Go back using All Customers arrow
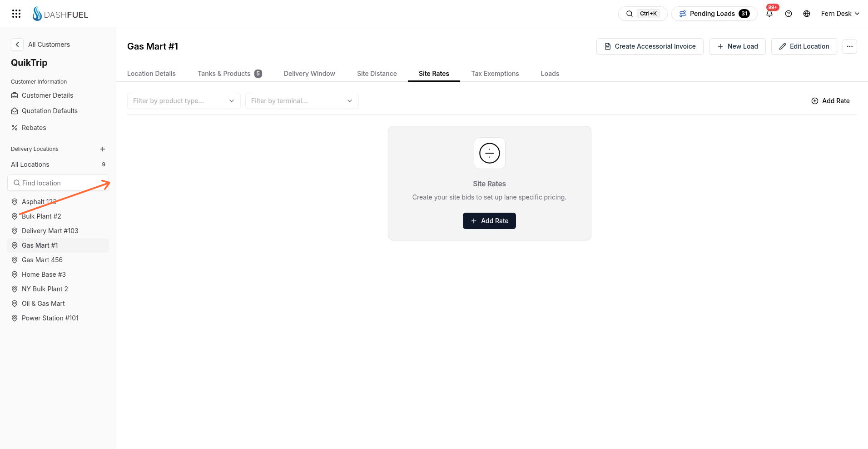The image size is (868, 449). (x=17, y=45)
